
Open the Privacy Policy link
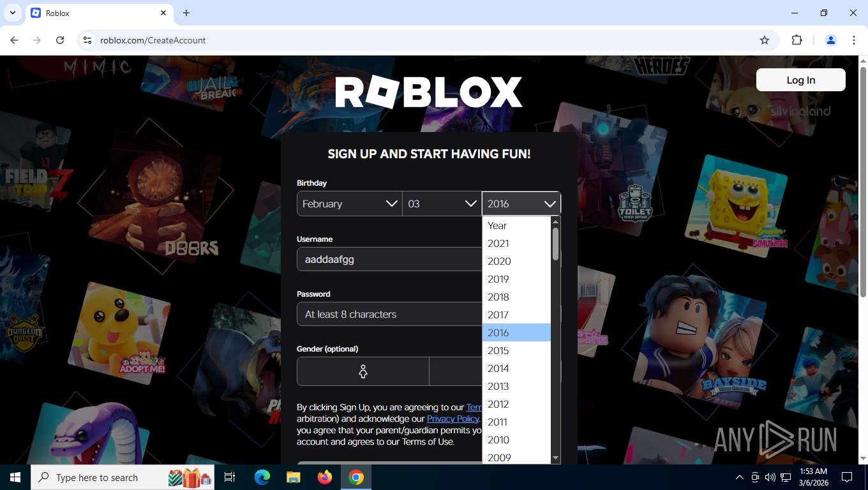453,419
